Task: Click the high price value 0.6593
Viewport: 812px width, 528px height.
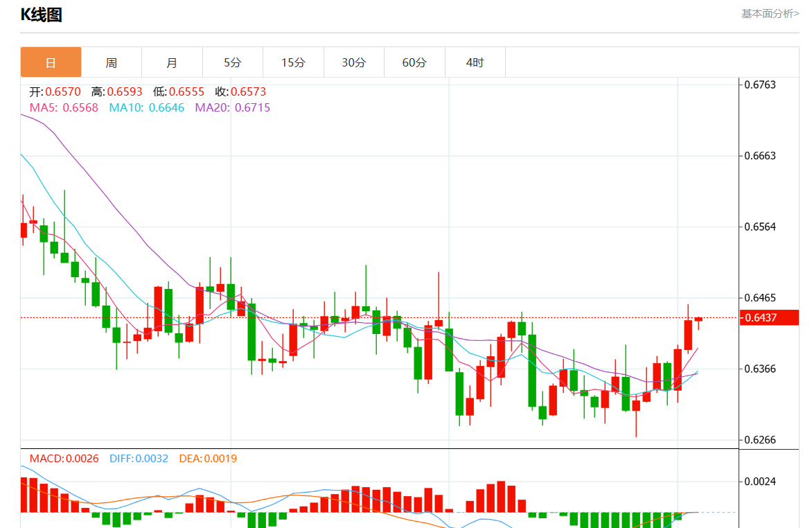Action: [124, 91]
